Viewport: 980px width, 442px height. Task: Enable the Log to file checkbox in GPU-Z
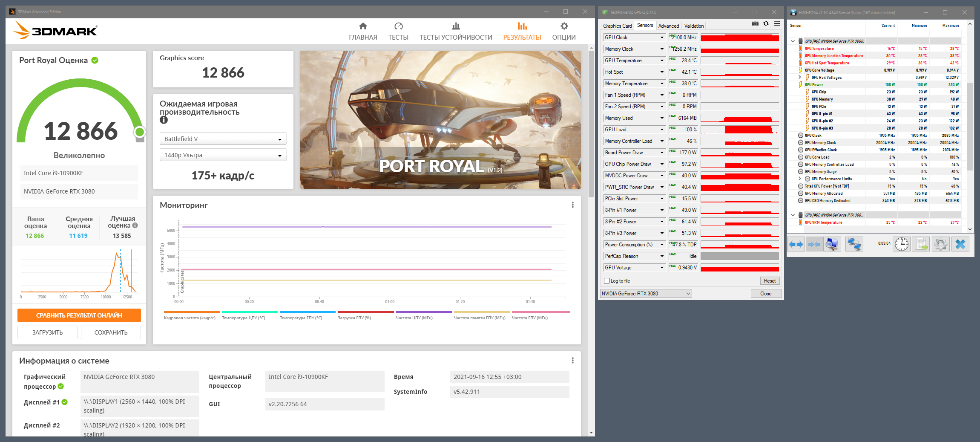[x=607, y=281]
